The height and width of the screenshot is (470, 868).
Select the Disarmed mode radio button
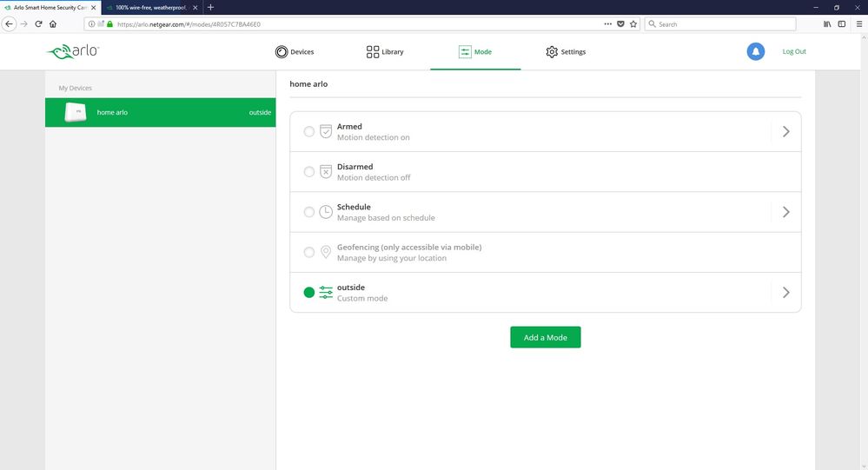(x=309, y=172)
